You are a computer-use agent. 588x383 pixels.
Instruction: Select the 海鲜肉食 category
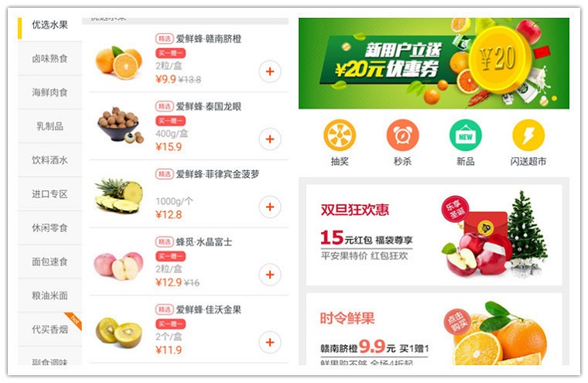[x=50, y=92]
